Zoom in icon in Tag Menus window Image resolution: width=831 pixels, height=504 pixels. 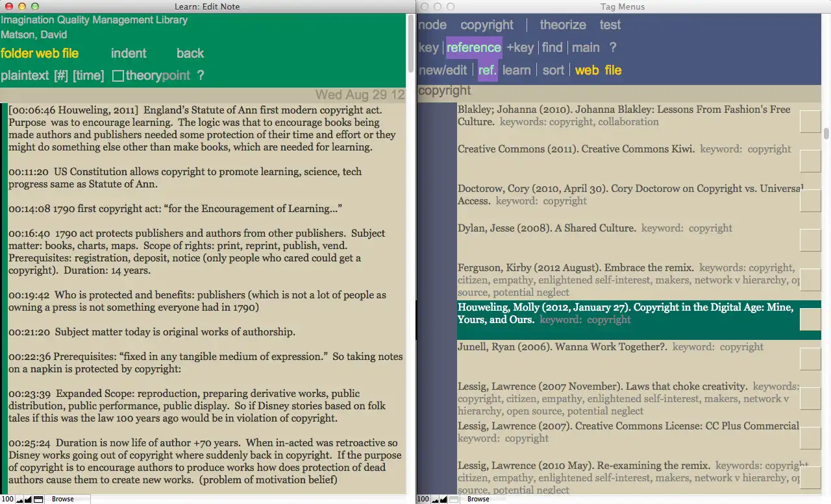tap(444, 499)
